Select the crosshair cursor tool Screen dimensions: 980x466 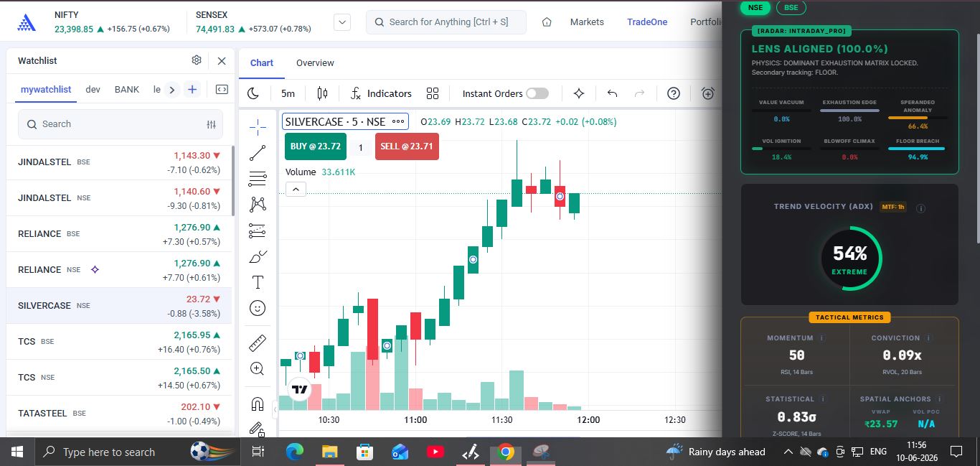click(258, 127)
